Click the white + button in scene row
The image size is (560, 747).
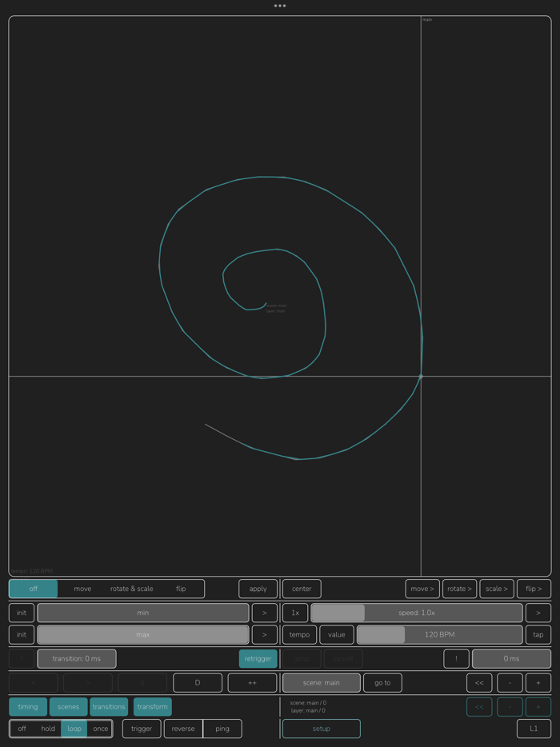pos(538,683)
